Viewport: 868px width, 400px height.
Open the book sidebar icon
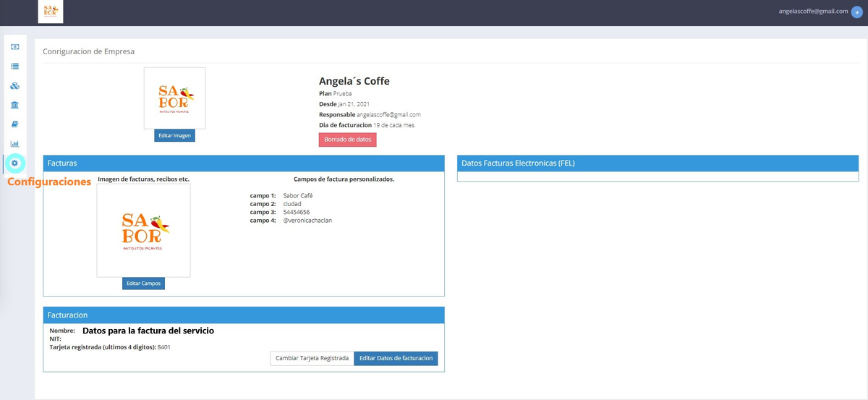point(14,124)
